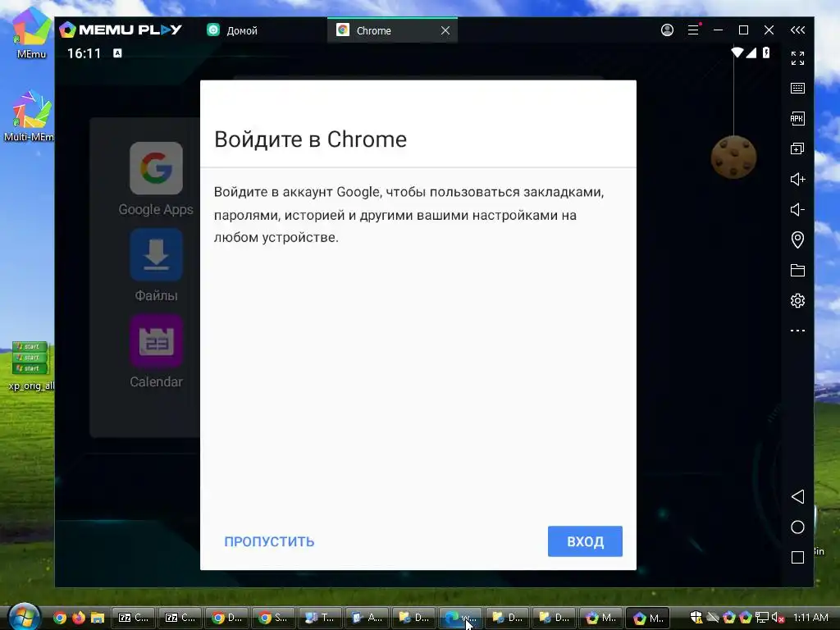Open the MEmu account profile icon
The height and width of the screenshot is (630, 840).
[x=667, y=30]
